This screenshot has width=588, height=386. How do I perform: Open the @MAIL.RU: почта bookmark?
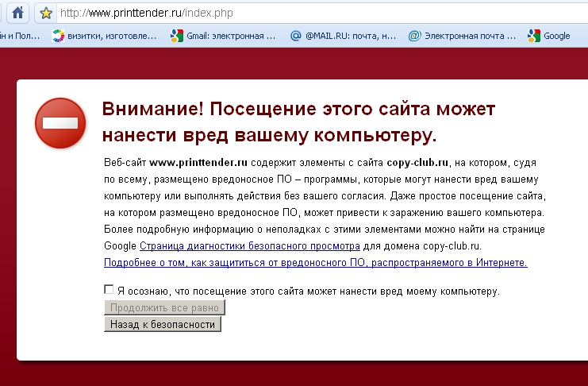click(x=350, y=36)
